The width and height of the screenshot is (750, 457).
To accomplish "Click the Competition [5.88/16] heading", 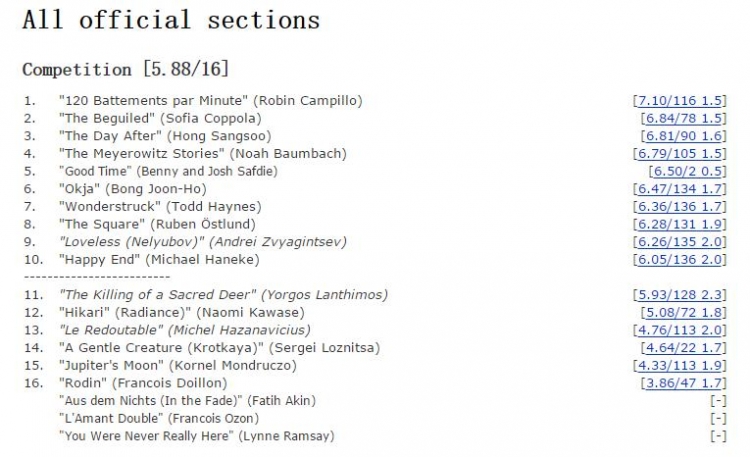I will tap(125, 69).
